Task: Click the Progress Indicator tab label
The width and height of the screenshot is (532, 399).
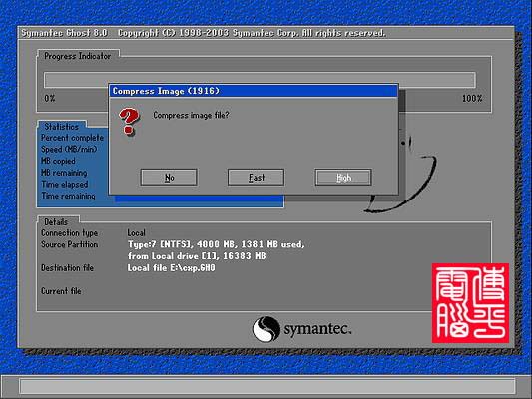Action: point(78,56)
